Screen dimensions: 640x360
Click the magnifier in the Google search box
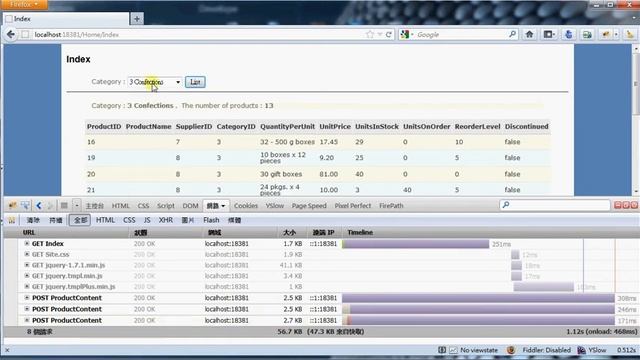[x=512, y=34]
